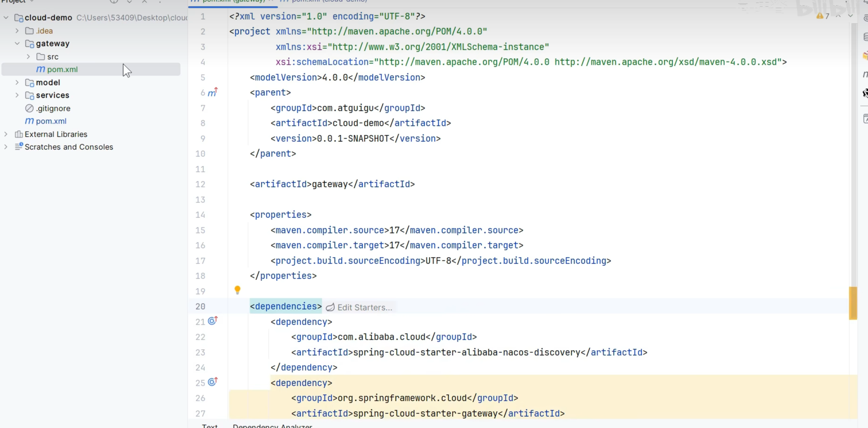
Task: Switch to Dependency Analyzer tab
Action: pyautogui.click(x=272, y=425)
